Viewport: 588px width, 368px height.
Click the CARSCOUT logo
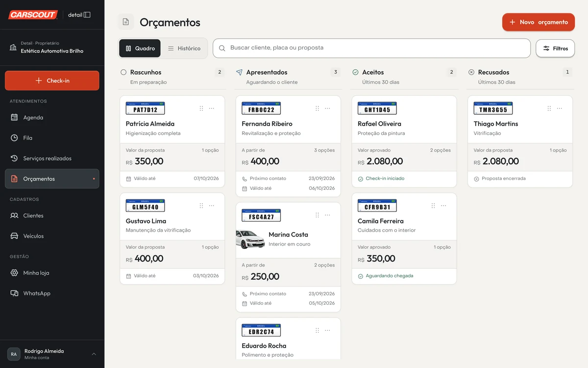click(33, 15)
